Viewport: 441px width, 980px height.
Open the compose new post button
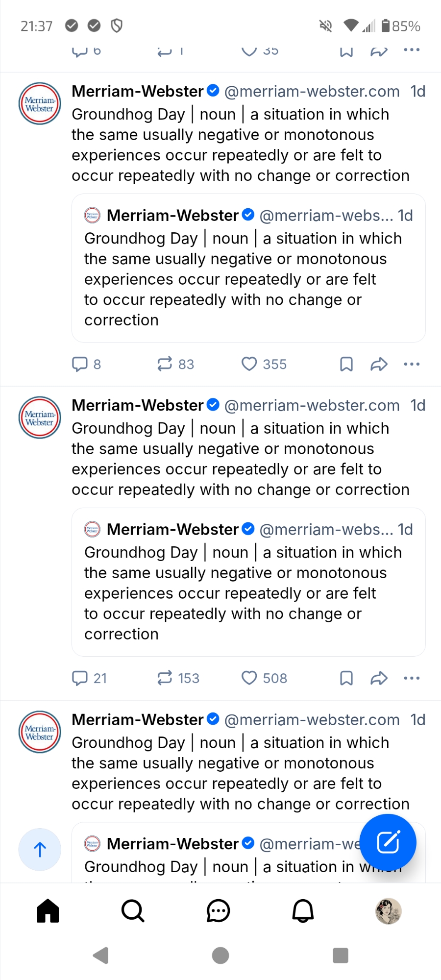click(388, 842)
